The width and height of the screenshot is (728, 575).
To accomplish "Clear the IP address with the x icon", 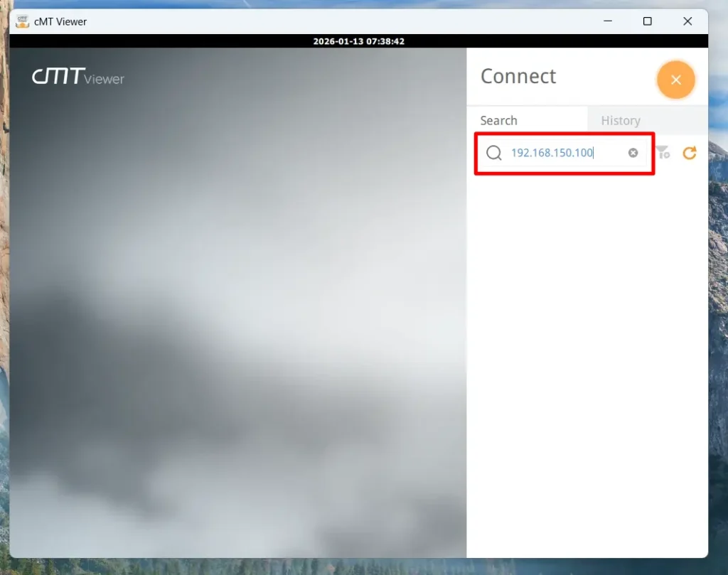I will [633, 153].
